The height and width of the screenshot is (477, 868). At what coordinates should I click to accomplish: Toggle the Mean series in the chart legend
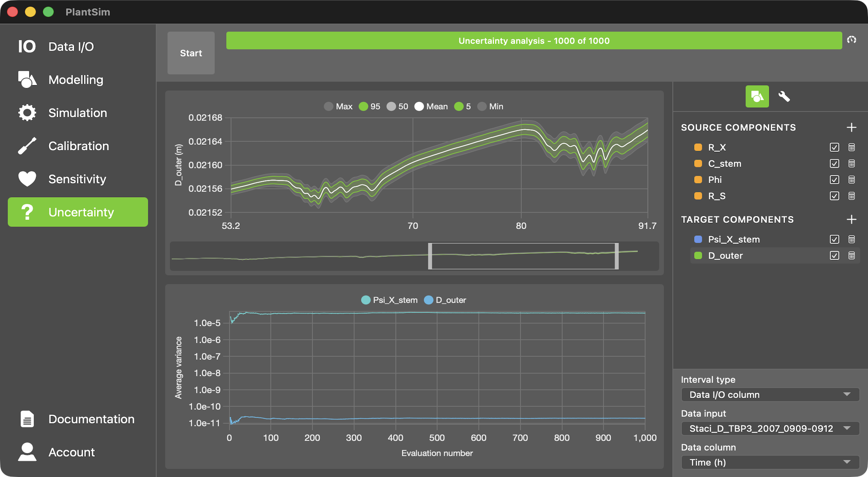430,106
